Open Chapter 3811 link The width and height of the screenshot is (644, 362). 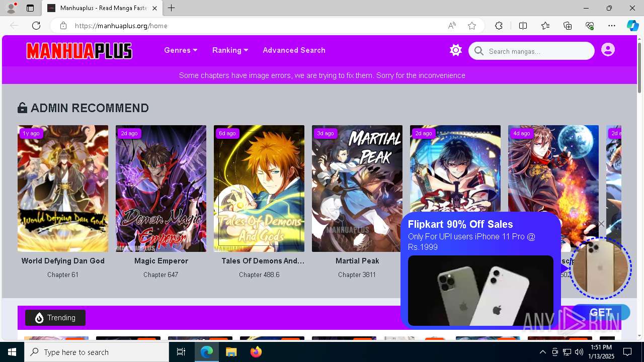pos(357,275)
